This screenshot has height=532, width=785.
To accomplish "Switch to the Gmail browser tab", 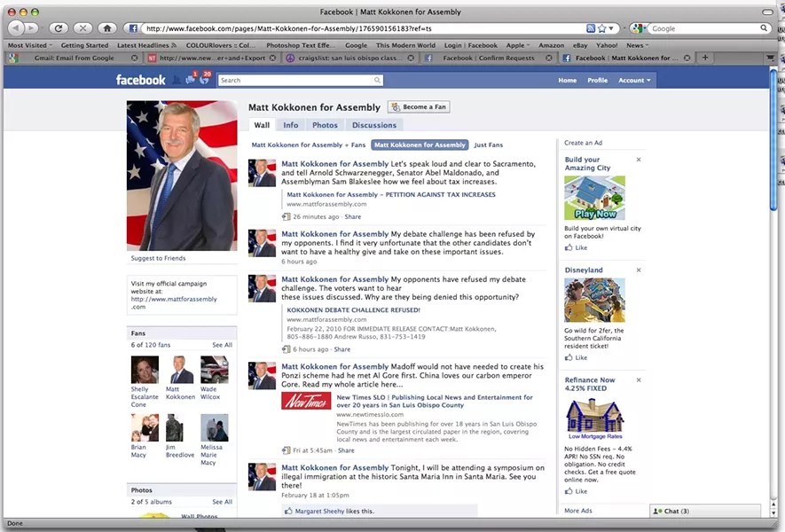I will [x=74, y=58].
